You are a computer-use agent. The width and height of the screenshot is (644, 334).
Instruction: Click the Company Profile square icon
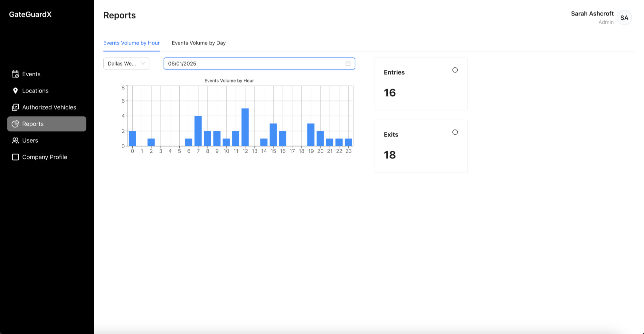point(15,157)
